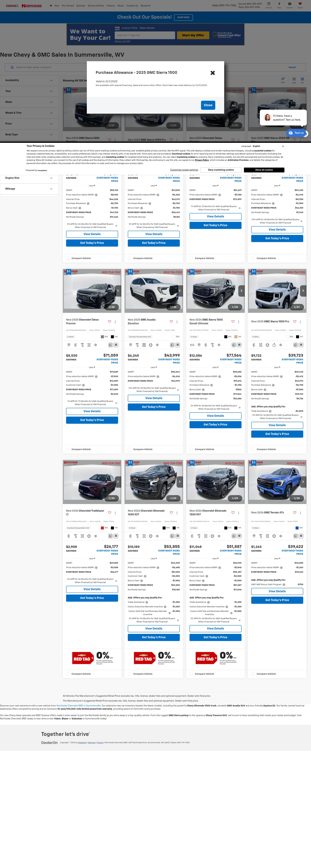Viewport: 311px width, 868px height.
Task: Open more options menu for 2025 GMC Sierra 1500 Pro
Action: coord(300,322)
